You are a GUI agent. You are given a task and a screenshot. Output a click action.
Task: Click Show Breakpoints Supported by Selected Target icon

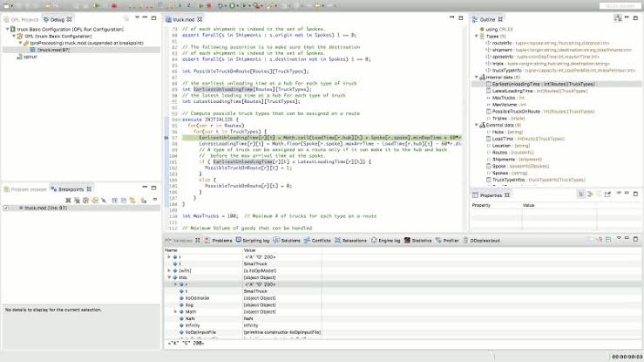(86, 200)
